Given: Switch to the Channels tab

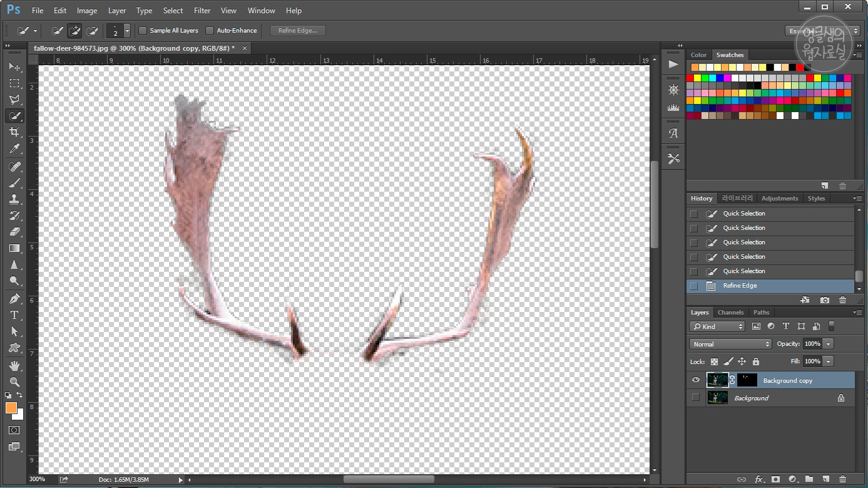Looking at the screenshot, I should 730,312.
